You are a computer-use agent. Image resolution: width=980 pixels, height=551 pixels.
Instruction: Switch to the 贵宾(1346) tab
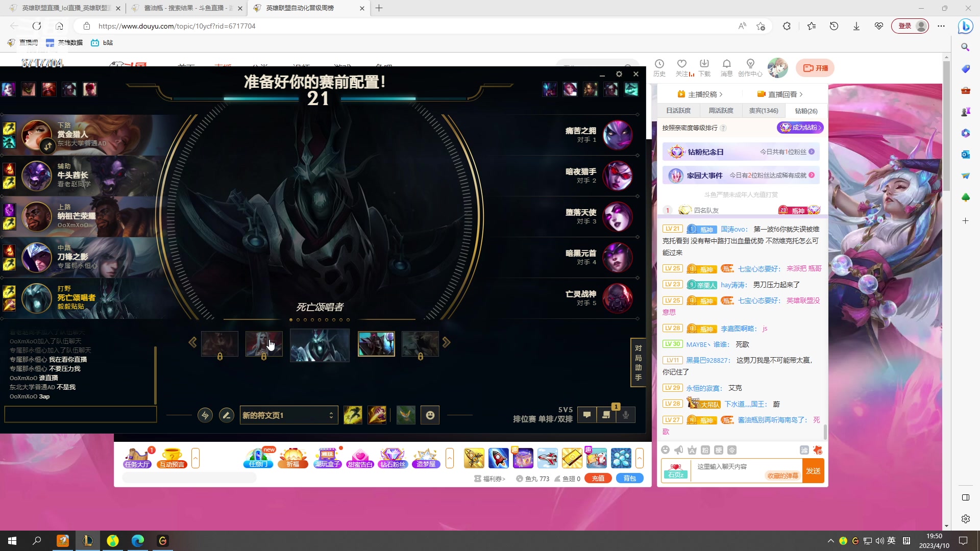(764, 111)
